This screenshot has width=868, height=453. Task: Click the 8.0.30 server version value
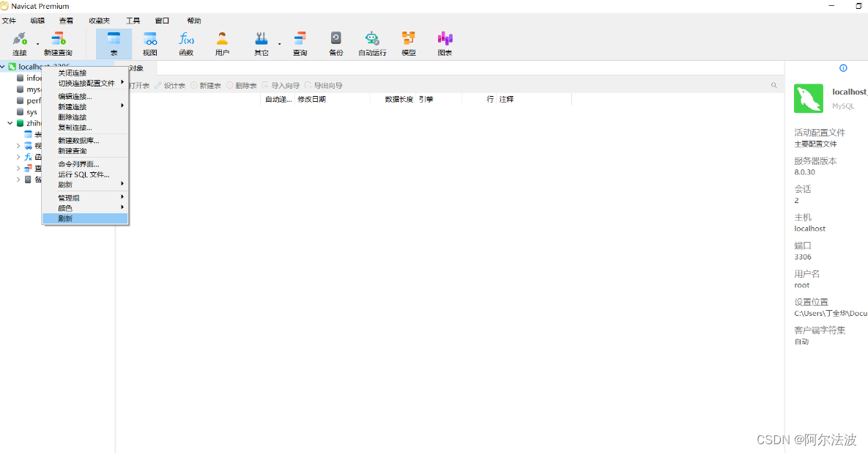point(804,172)
